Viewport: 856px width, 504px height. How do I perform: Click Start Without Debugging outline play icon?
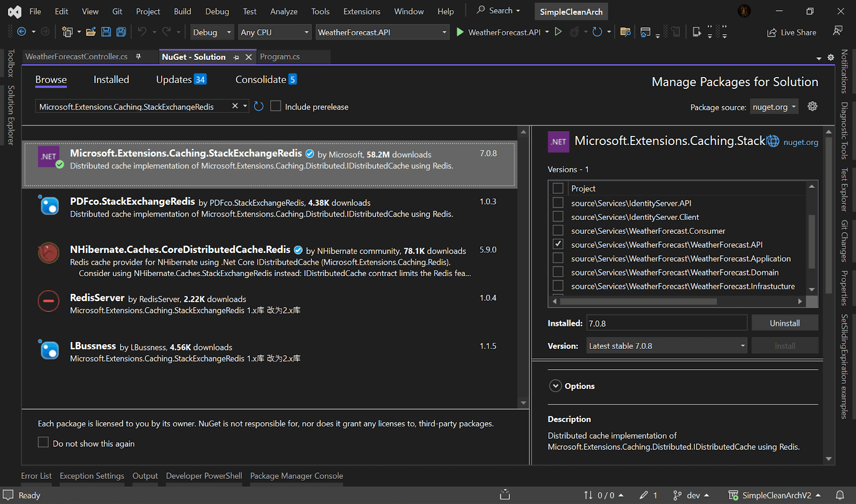point(558,32)
